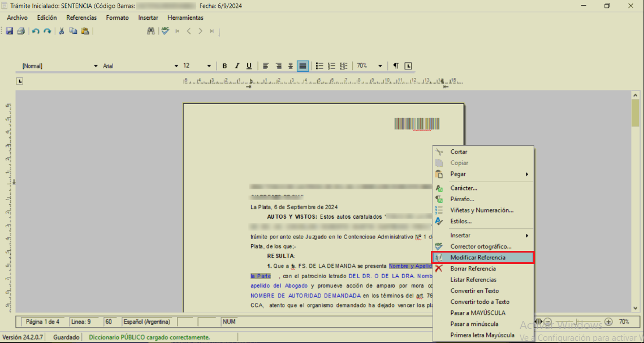
Task: Align text to the right
Action: [x=279, y=66]
